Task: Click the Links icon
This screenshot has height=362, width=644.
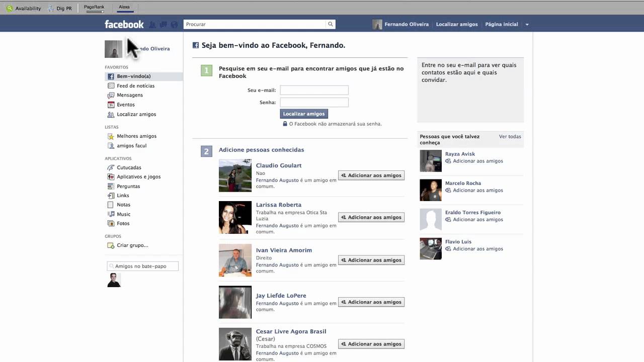Action: tap(111, 196)
